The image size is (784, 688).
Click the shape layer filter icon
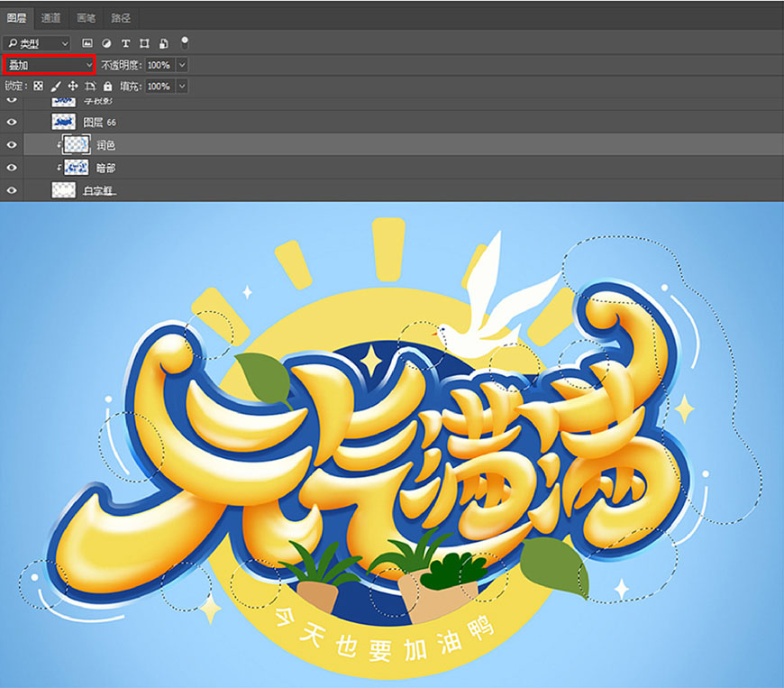[x=144, y=43]
